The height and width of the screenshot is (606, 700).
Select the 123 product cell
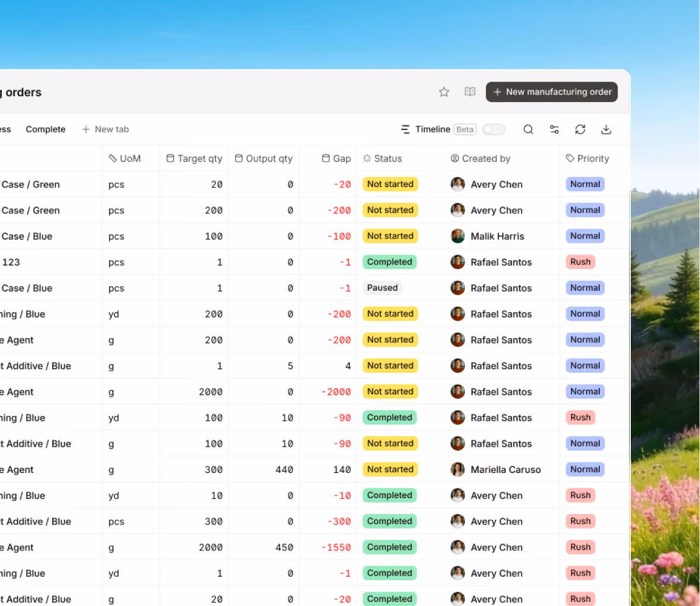[11, 263]
